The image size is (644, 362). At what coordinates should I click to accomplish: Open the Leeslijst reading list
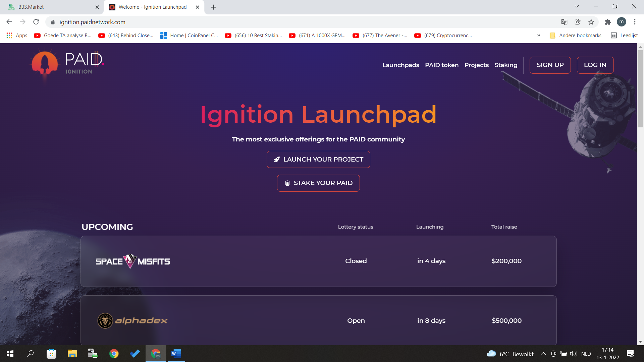[624, 36]
